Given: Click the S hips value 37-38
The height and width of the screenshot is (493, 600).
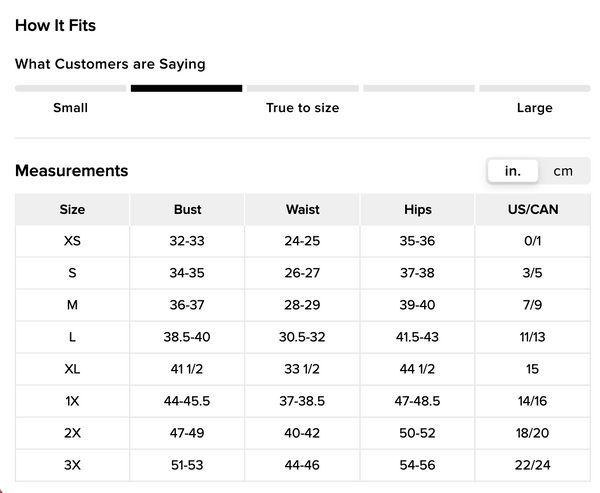Looking at the screenshot, I should point(418,273).
